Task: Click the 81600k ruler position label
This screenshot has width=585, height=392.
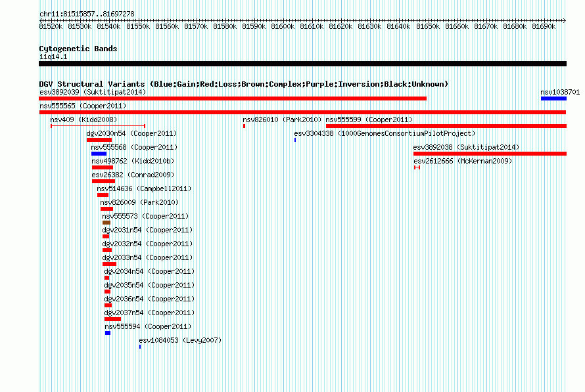Action: [x=283, y=26]
